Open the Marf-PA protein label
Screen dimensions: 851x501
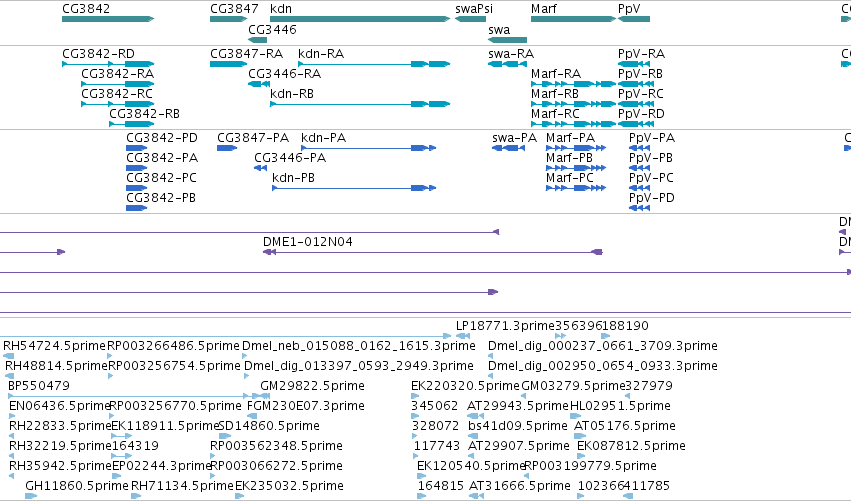570,138
